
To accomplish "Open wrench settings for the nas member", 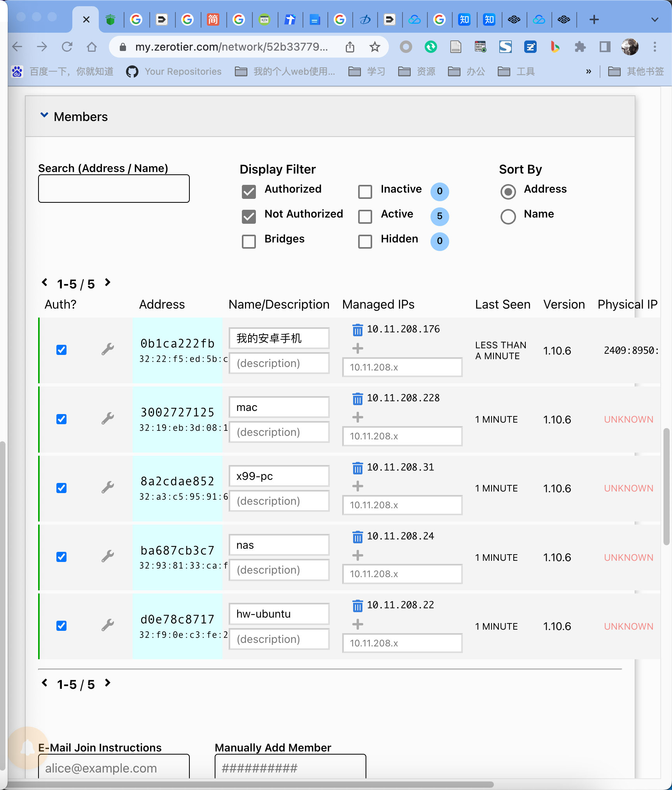I will 107,557.
